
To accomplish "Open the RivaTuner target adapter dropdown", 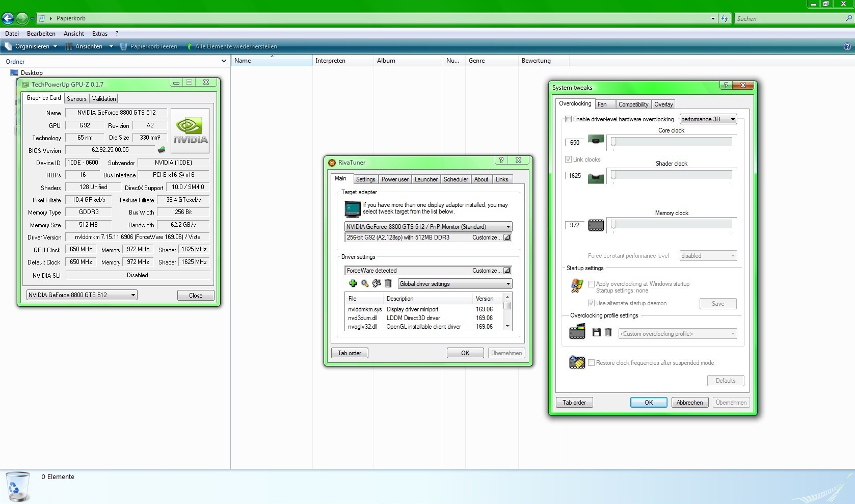I will (x=428, y=227).
